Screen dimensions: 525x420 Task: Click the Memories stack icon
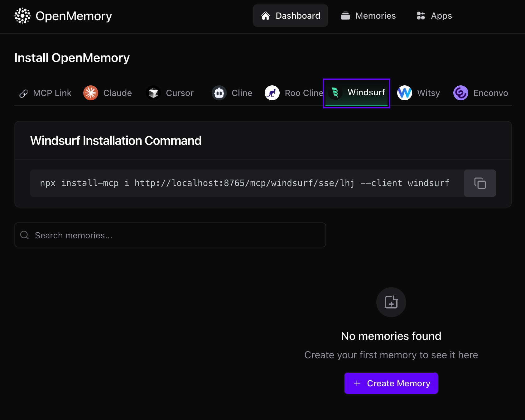coord(345,16)
